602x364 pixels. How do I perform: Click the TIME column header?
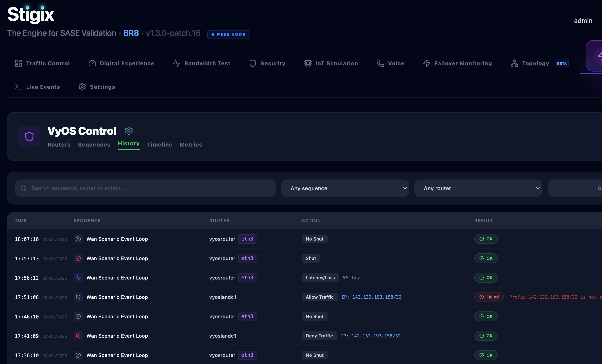click(x=21, y=220)
